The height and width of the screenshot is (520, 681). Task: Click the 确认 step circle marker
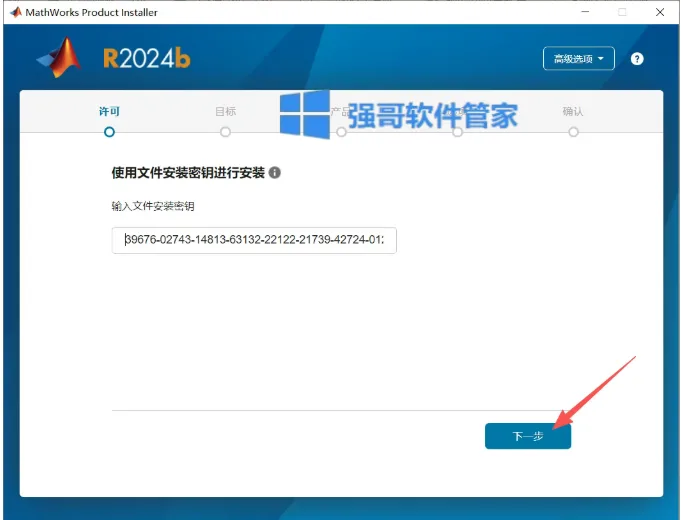click(x=573, y=132)
